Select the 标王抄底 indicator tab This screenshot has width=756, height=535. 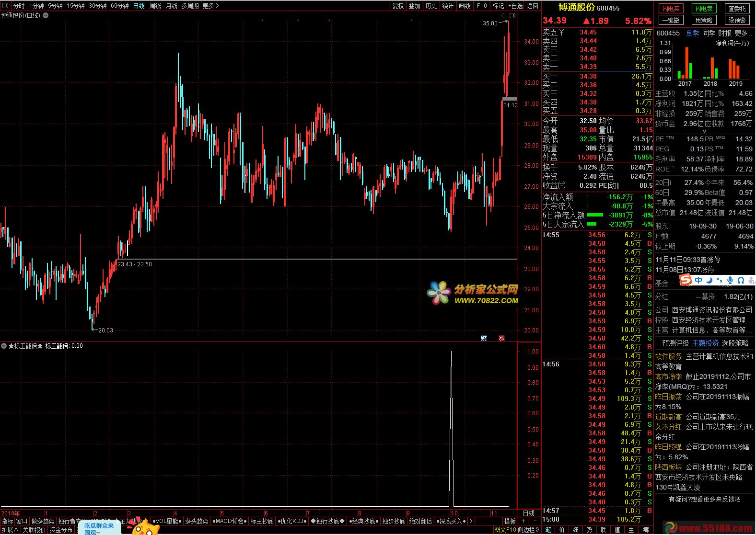click(x=262, y=521)
